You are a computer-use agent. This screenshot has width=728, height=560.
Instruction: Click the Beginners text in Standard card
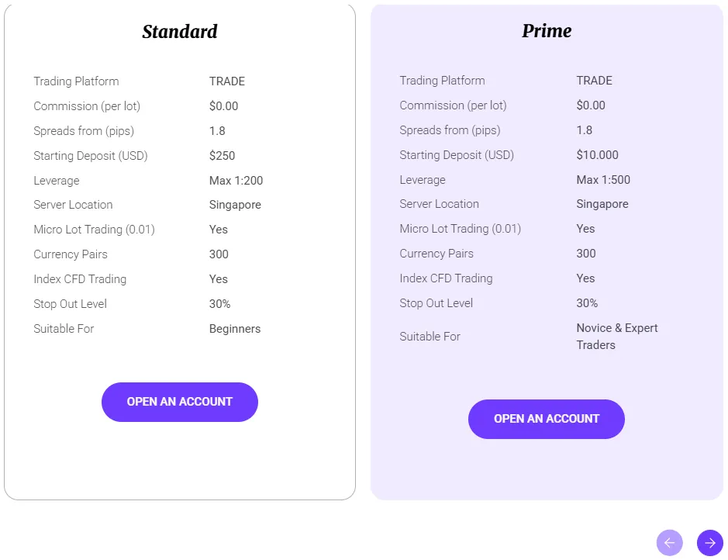(x=235, y=329)
